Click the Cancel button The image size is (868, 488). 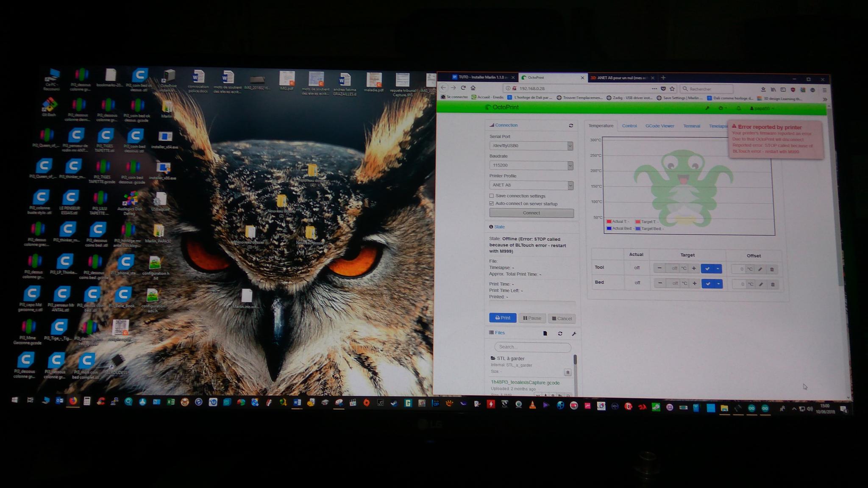(562, 319)
